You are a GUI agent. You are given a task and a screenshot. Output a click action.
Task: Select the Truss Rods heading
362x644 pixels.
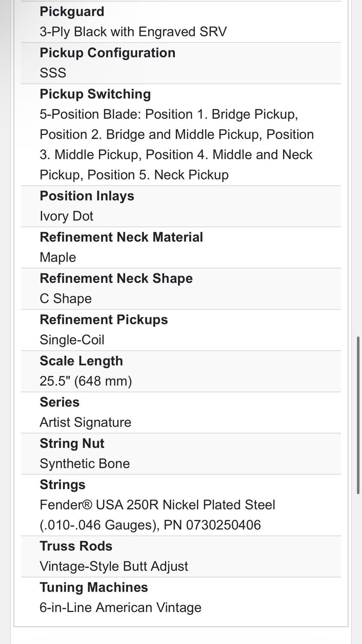click(x=76, y=546)
